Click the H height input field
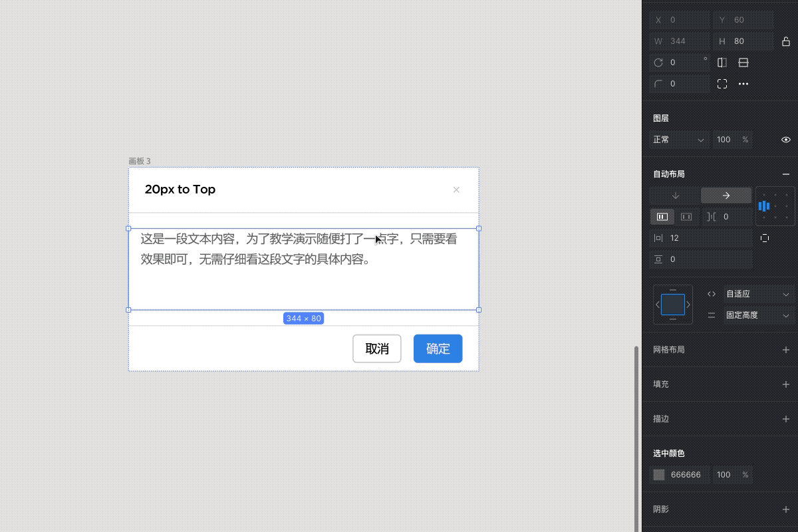 (x=743, y=41)
